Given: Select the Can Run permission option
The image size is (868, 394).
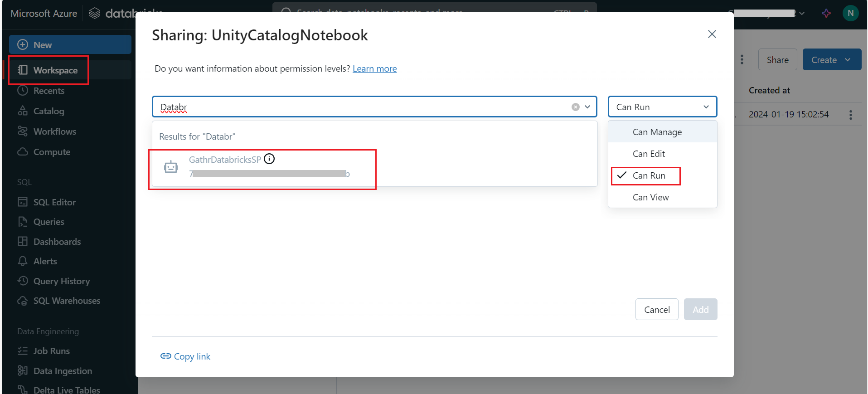Looking at the screenshot, I should [649, 175].
